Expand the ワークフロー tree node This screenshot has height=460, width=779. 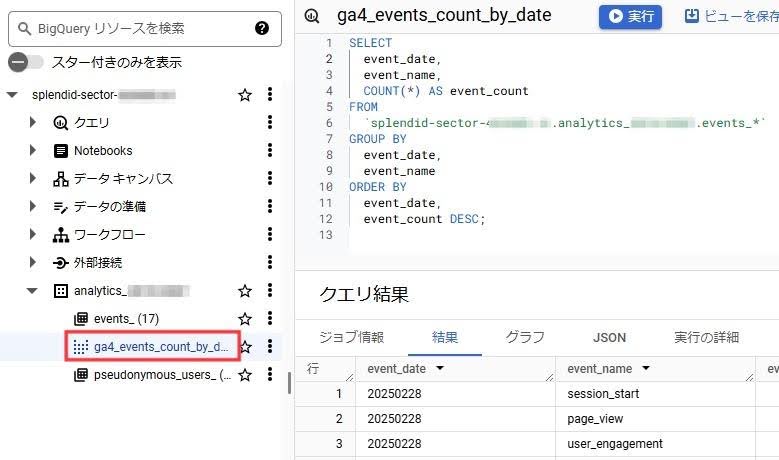[x=33, y=234]
